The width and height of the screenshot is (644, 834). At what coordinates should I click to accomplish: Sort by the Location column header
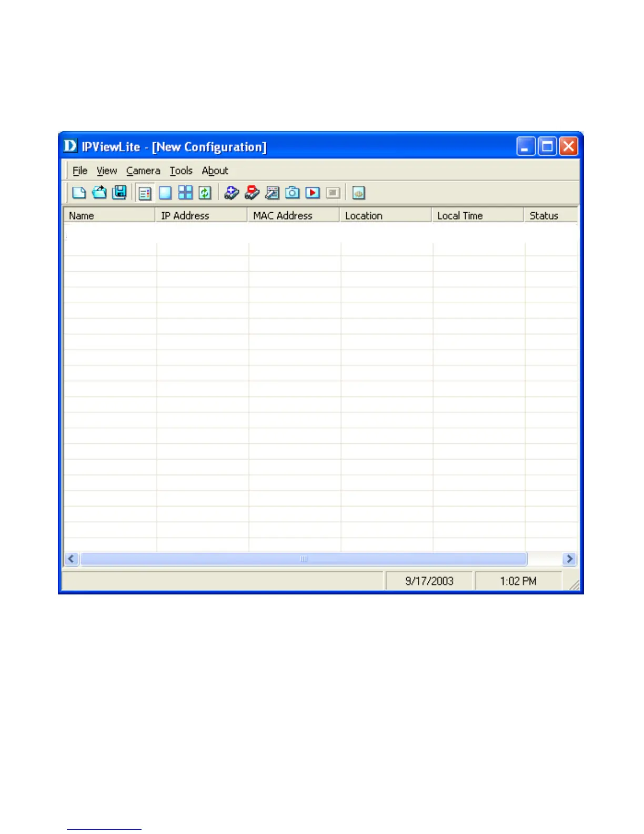tap(385, 215)
